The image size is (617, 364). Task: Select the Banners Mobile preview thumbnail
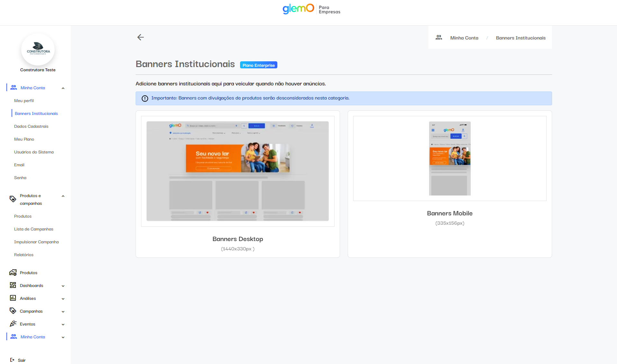click(450, 158)
